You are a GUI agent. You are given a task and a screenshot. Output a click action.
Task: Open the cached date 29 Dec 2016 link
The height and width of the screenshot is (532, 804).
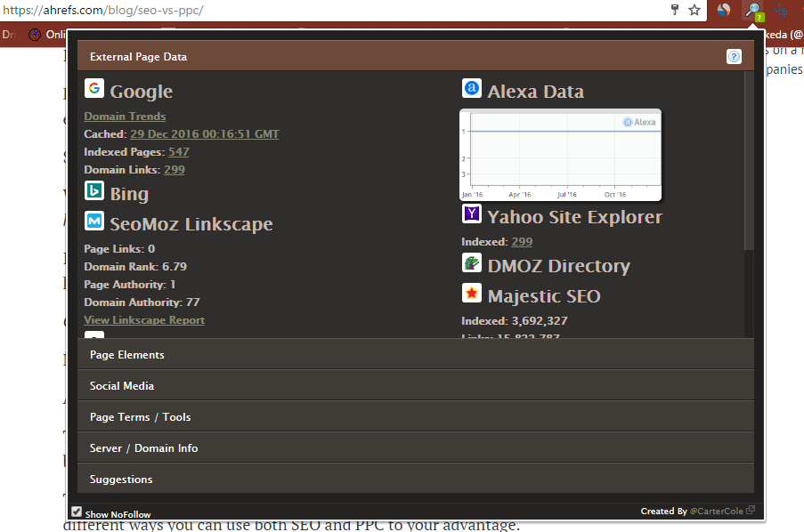pyautogui.click(x=205, y=134)
